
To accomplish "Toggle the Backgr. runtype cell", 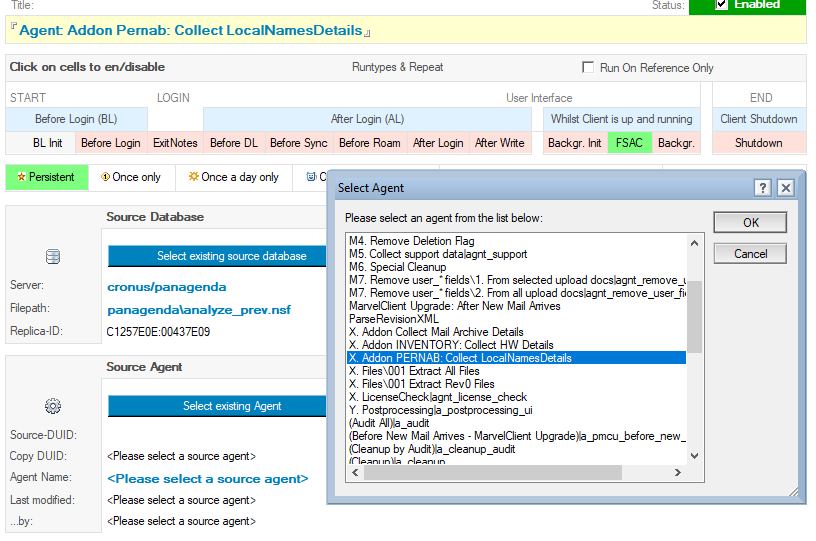I will coord(676,143).
